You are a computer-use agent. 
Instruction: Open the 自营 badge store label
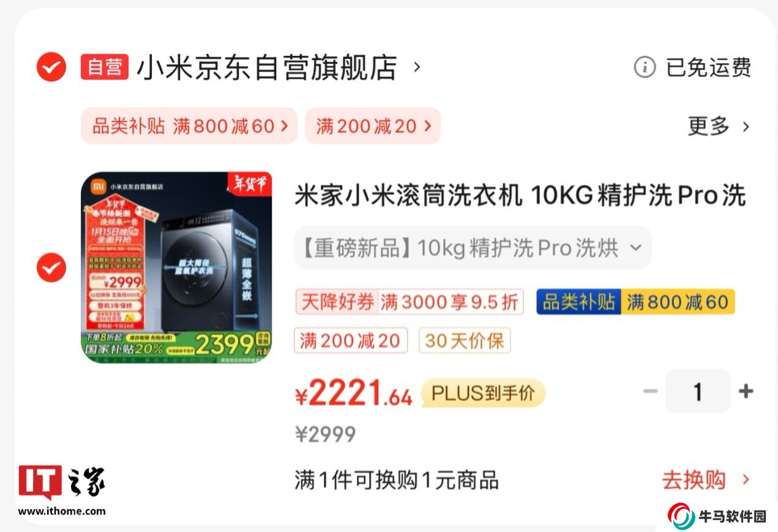pos(105,67)
